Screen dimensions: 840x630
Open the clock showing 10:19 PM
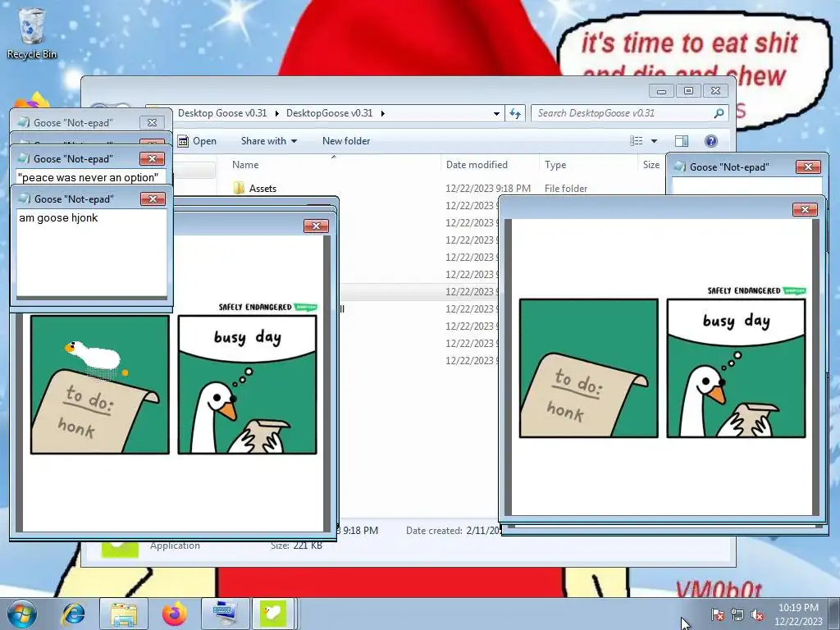point(798,614)
